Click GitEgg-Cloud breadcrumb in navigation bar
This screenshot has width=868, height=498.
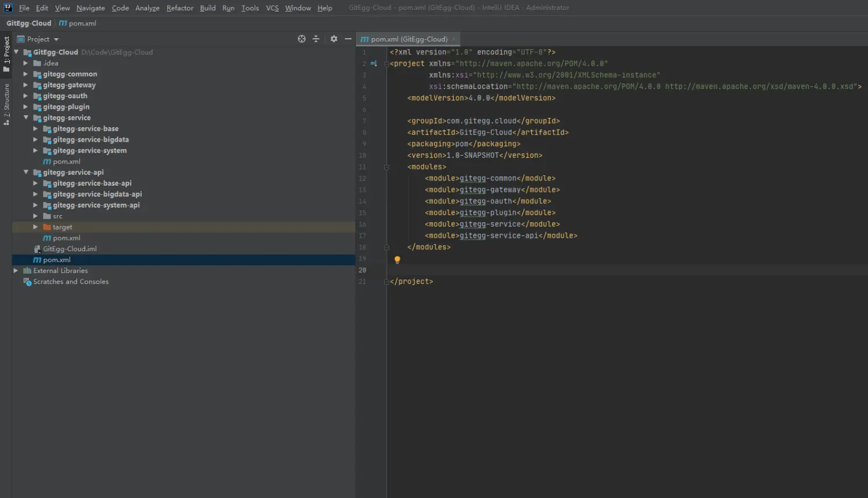(x=29, y=23)
